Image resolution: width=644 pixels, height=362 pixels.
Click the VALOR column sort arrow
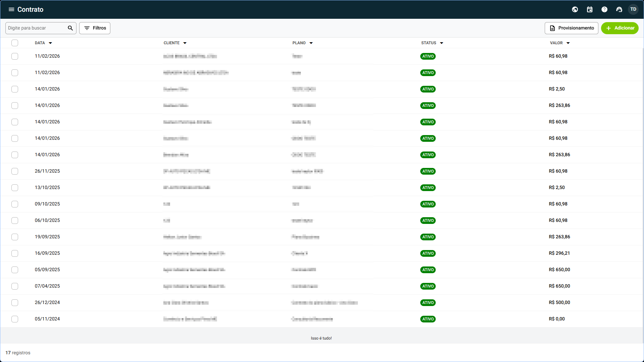click(568, 43)
